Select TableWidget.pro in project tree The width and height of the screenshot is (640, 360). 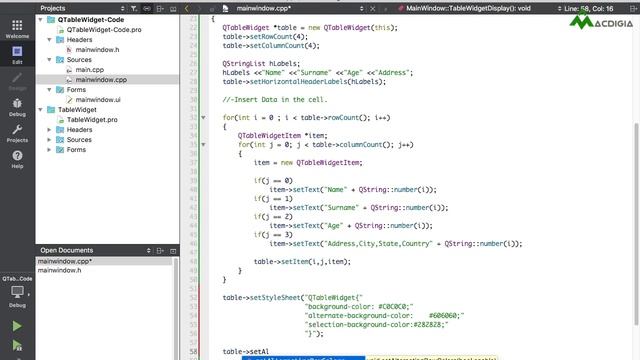pyautogui.click(x=92, y=120)
